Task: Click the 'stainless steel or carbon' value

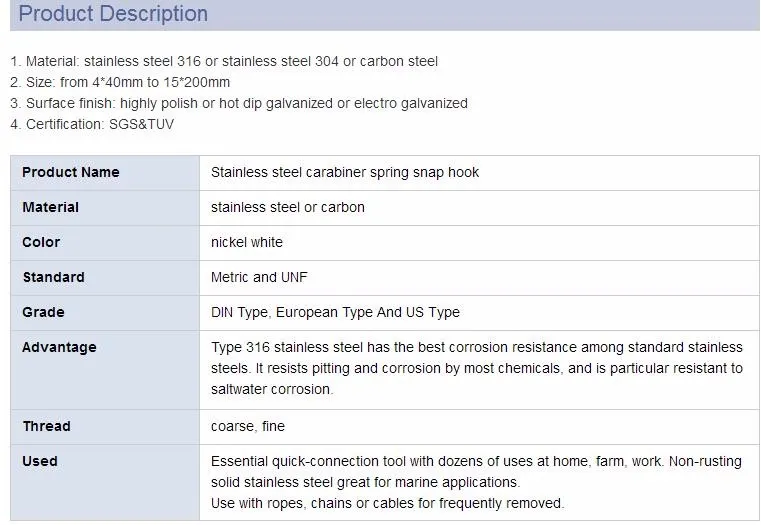Action: [x=288, y=207]
